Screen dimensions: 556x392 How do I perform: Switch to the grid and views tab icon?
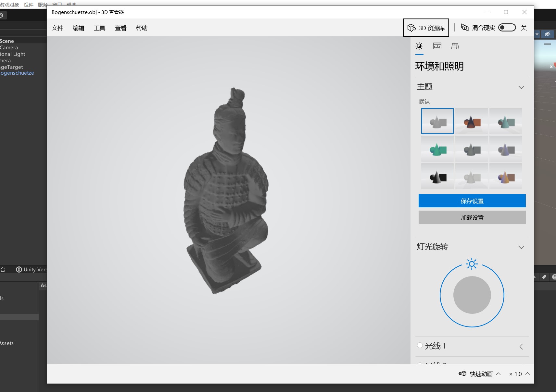coord(455,46)
